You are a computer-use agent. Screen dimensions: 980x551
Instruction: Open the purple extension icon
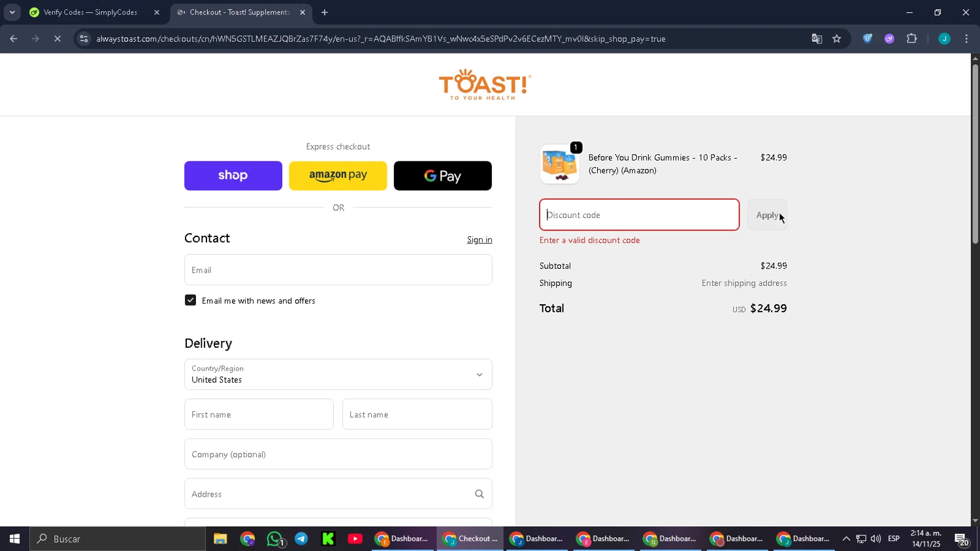coord(889,39)
